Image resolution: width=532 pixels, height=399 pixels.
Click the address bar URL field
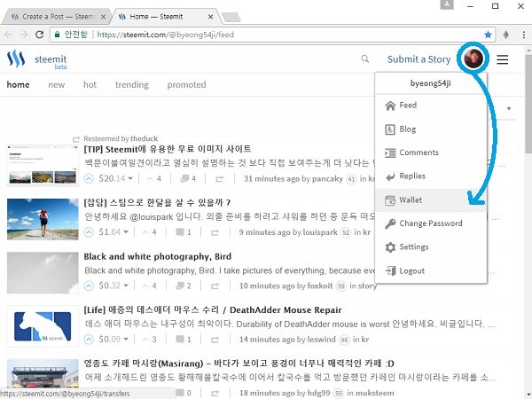pyautogui.click(x=271, y=35)
